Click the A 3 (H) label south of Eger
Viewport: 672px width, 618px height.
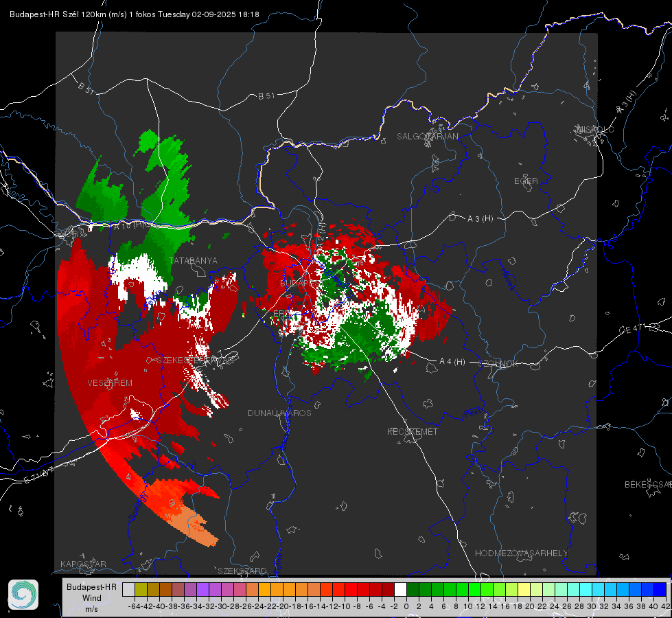tap(480, 218)
